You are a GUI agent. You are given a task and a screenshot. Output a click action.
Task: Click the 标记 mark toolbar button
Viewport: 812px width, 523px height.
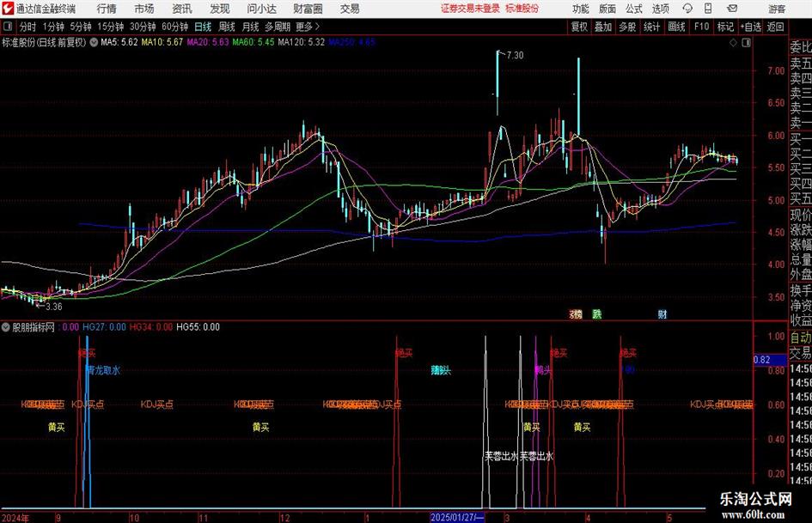point(725,27)
